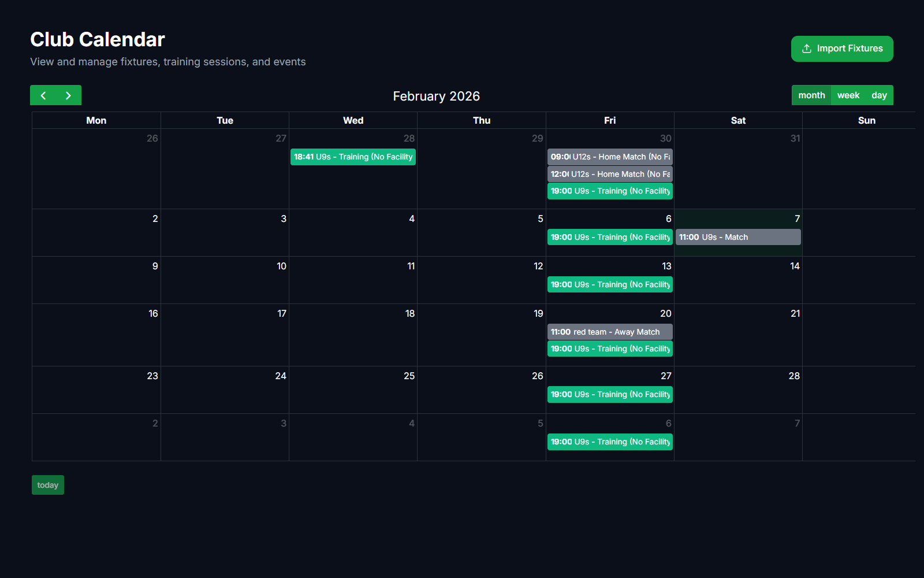
Task: Select day number 18
Action: tap(409, 313)
